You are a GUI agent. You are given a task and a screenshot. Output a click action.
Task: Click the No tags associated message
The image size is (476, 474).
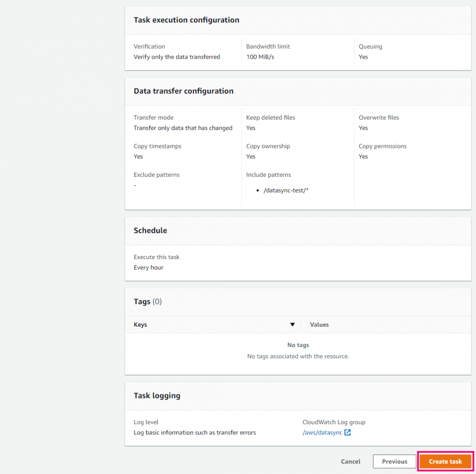point(298,356)
